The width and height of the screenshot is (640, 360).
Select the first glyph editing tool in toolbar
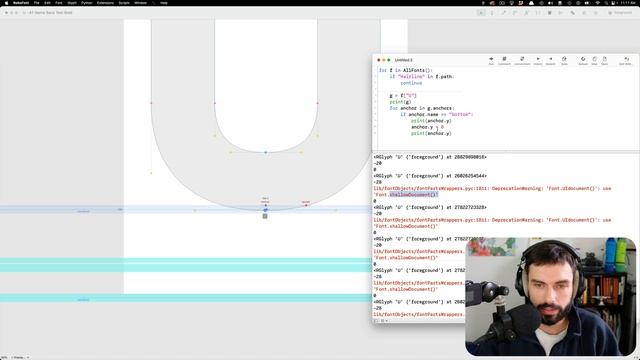(x=482, y=13)
